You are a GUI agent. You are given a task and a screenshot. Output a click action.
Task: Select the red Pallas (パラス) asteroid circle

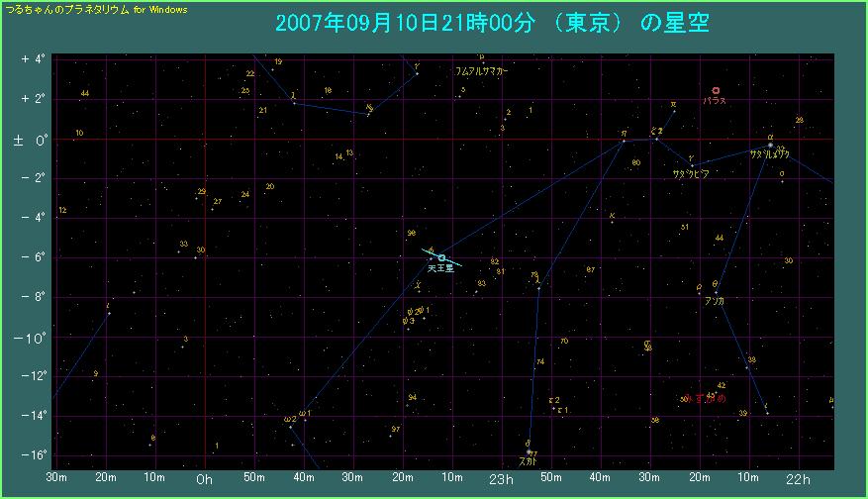click(716, 91)
